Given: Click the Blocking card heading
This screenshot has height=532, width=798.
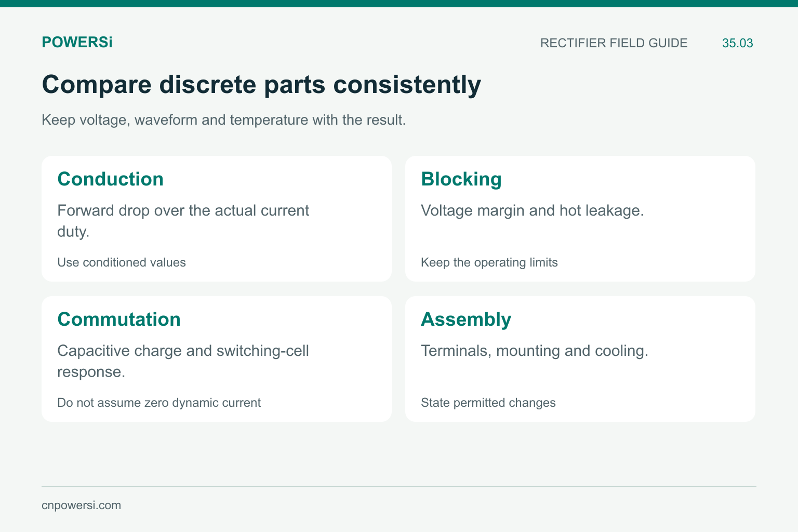Looking at the screenshot, I should (461, 179).
